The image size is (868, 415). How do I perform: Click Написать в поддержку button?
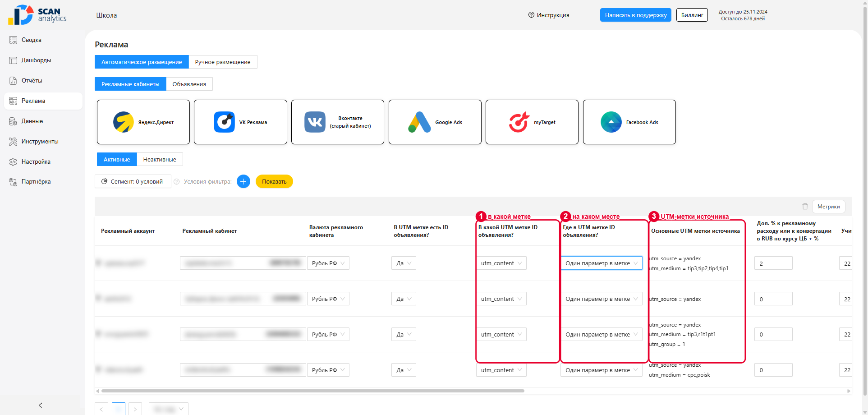[636, 15]
